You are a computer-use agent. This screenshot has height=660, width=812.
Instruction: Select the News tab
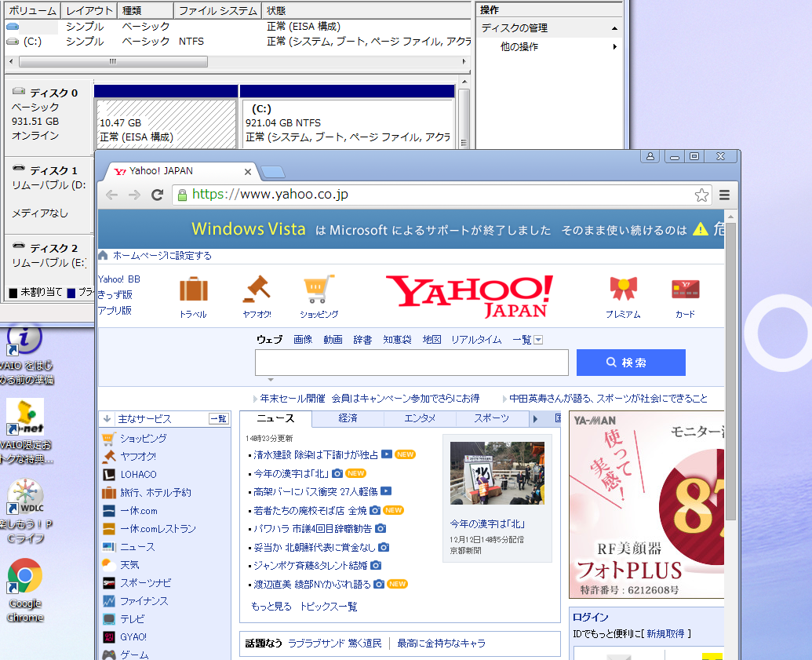(275, 418)
